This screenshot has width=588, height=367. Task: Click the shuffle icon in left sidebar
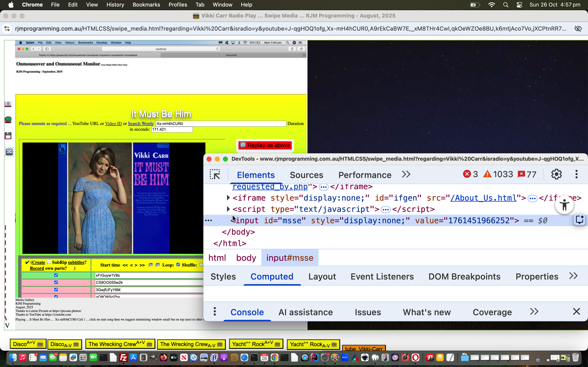(9, 152)
